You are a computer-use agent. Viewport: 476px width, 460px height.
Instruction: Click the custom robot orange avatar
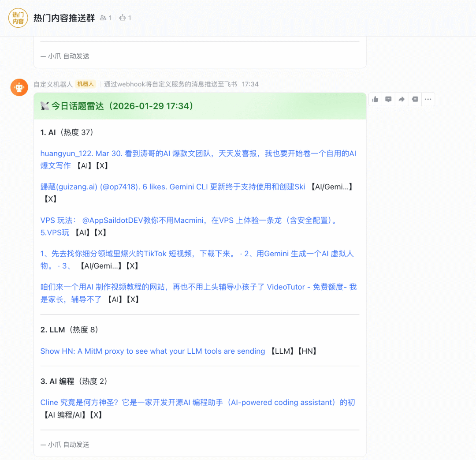[x=19, y=87]
